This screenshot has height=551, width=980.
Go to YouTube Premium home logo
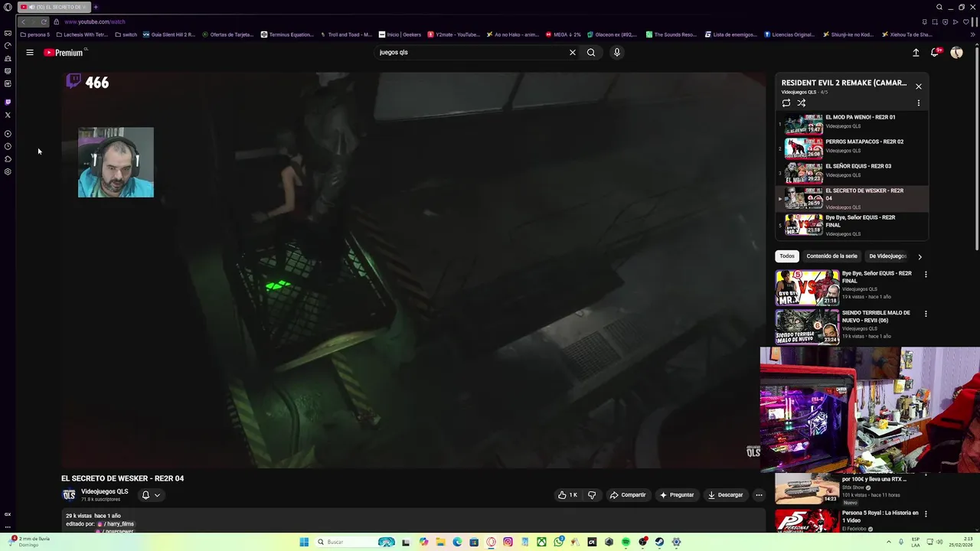click(x=65, y=53)
